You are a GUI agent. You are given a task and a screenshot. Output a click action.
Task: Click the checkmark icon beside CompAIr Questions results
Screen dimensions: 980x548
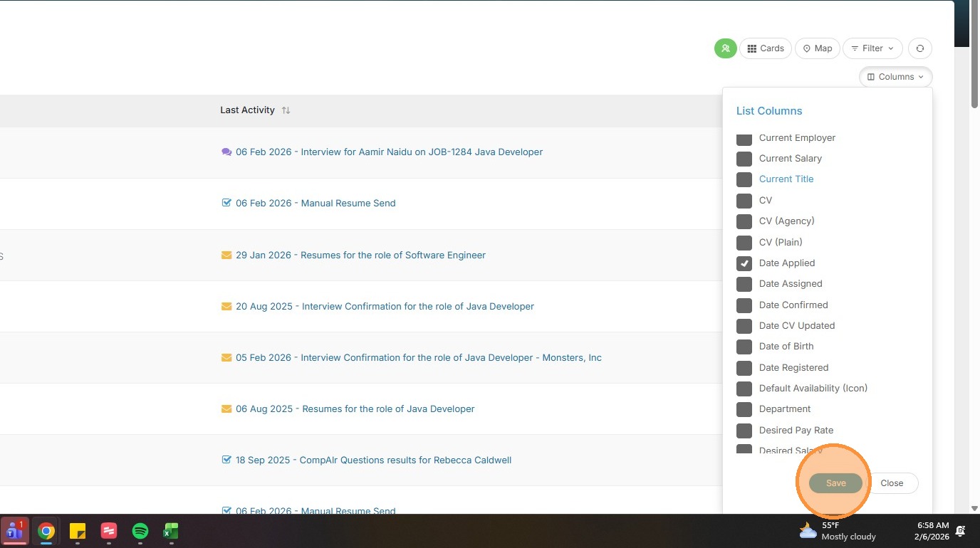pos(226,460)
